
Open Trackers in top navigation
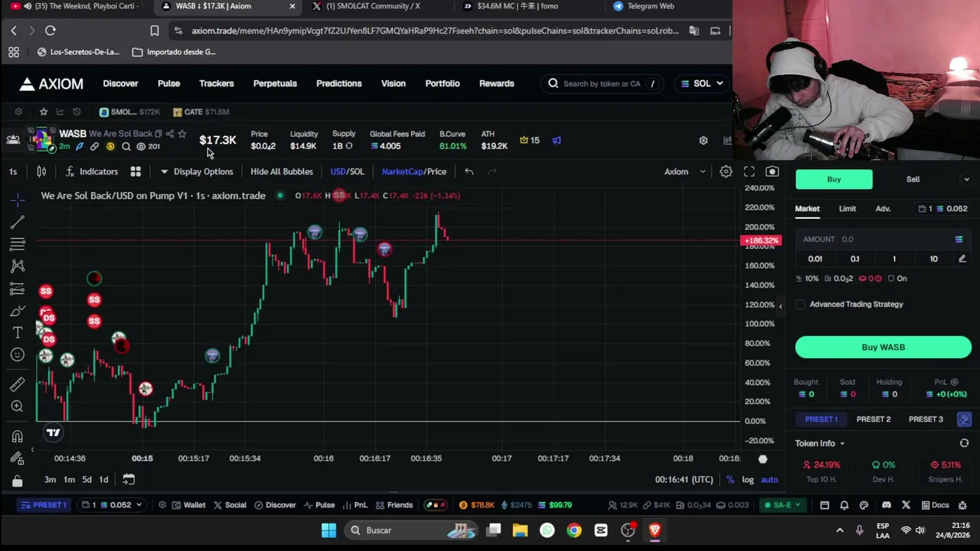(x=217, y=83)
